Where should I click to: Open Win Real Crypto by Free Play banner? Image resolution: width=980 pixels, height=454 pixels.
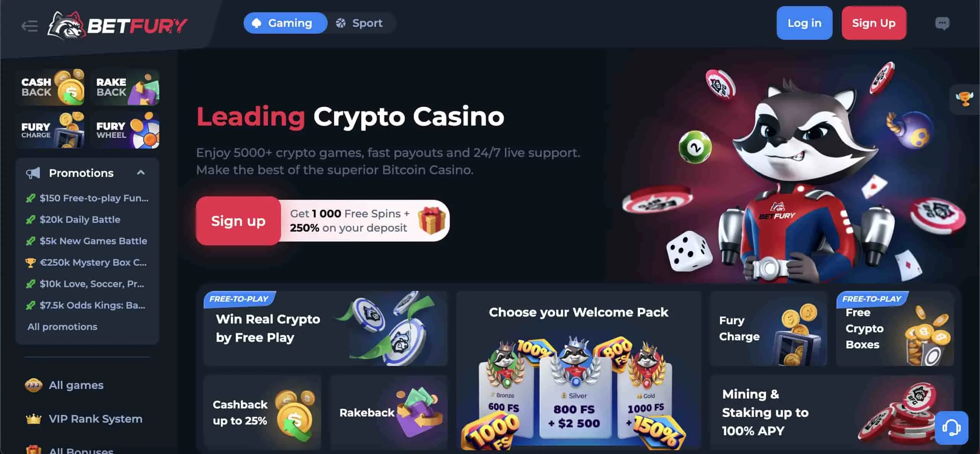tap(325, 328)
